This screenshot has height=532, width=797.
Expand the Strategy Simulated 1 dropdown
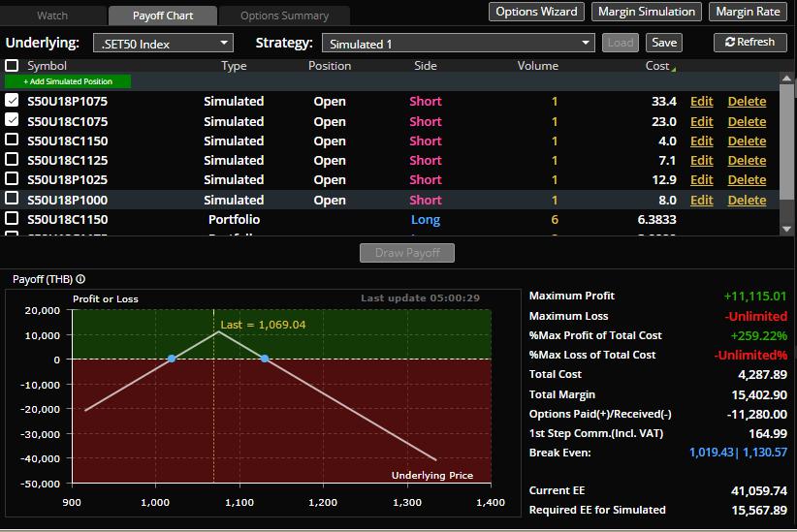[458, 44]
